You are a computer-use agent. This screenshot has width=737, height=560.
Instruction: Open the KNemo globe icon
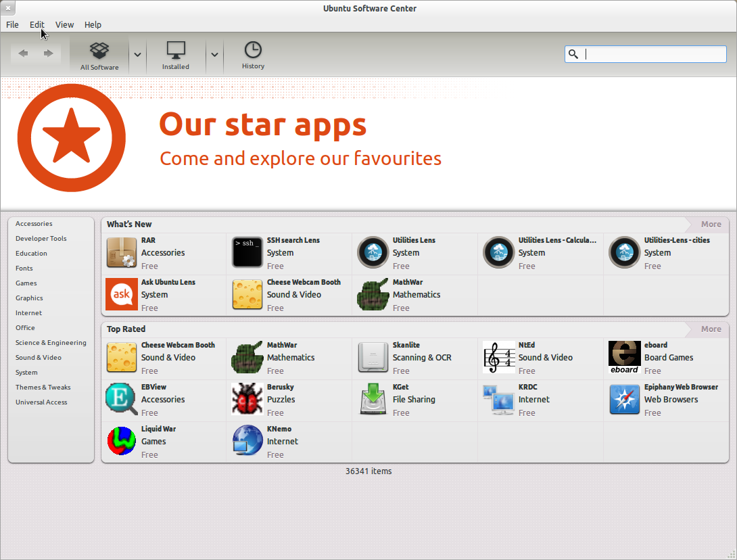point(247,441)
